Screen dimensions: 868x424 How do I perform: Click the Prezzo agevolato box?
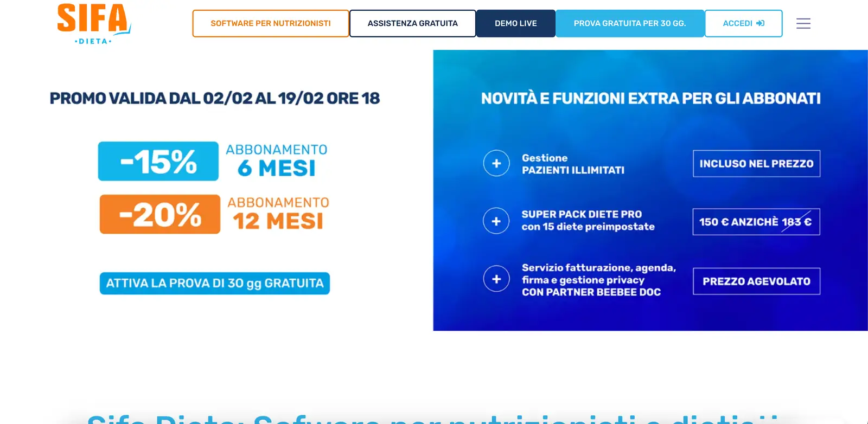click(756, 281)
